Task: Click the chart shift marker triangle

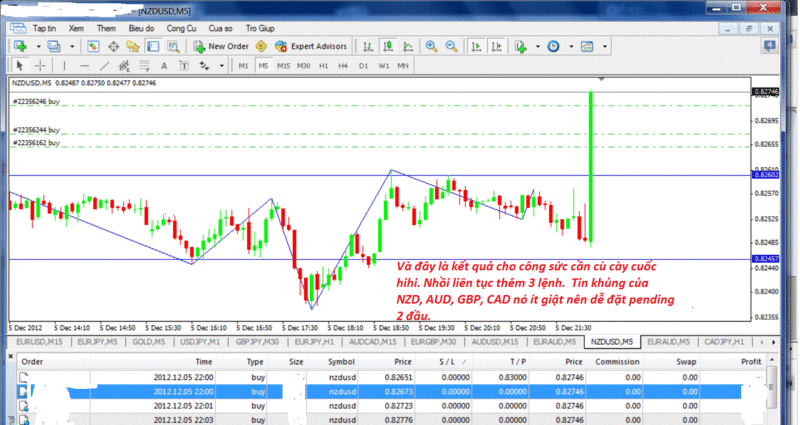Action: (x=602, y=80)
